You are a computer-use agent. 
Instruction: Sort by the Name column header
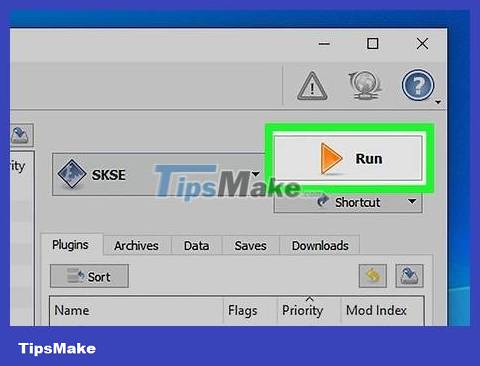(136, 311)
